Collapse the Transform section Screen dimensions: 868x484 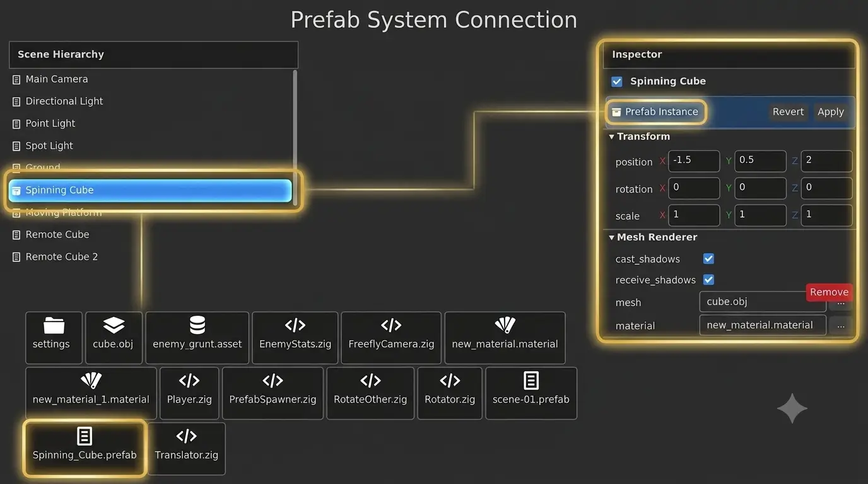tap(611, 137)
